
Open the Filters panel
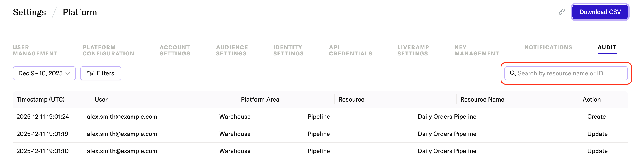coord(101,73)
